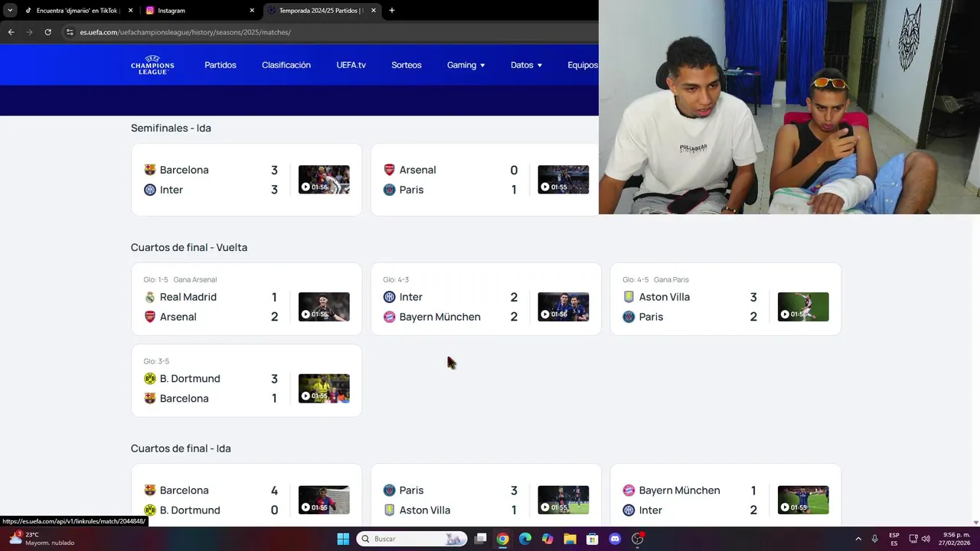Play the Barcelona vs Inter highlights video

[324, 180]
